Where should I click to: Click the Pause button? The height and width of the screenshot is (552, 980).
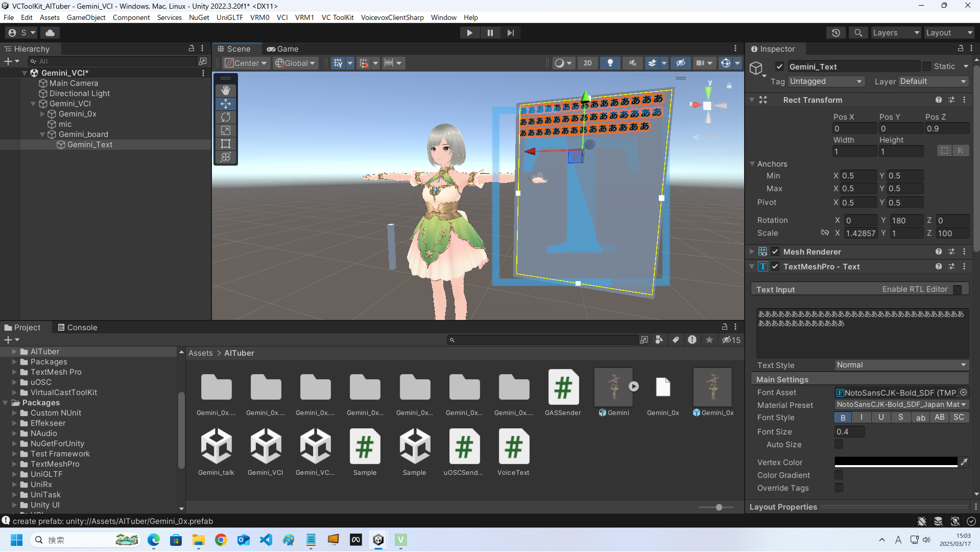tap(490, 33)
